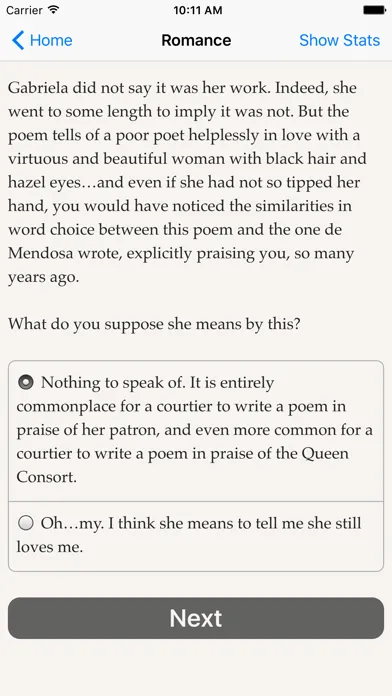Select the 'Nothing to speak of' radio button
Image resolution: width=392 pixels, height=696 pixels.
tap(26, 382)
